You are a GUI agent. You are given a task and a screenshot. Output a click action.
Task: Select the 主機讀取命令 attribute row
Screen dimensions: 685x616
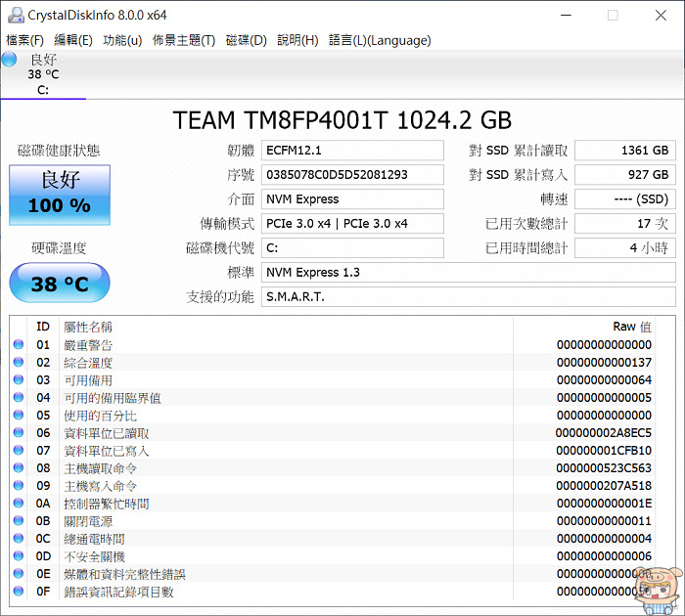(333, 468)
